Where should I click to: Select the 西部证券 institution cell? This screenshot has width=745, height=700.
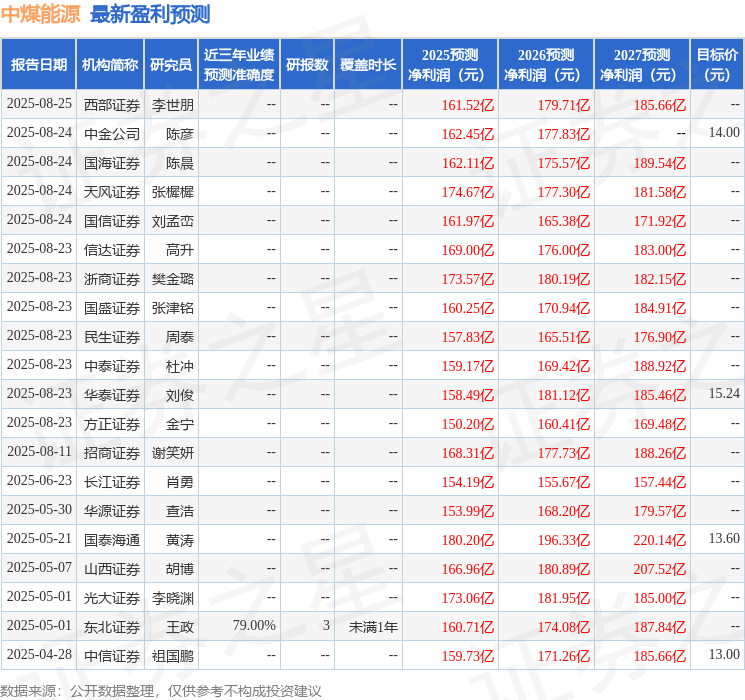(x=112, y=105)
